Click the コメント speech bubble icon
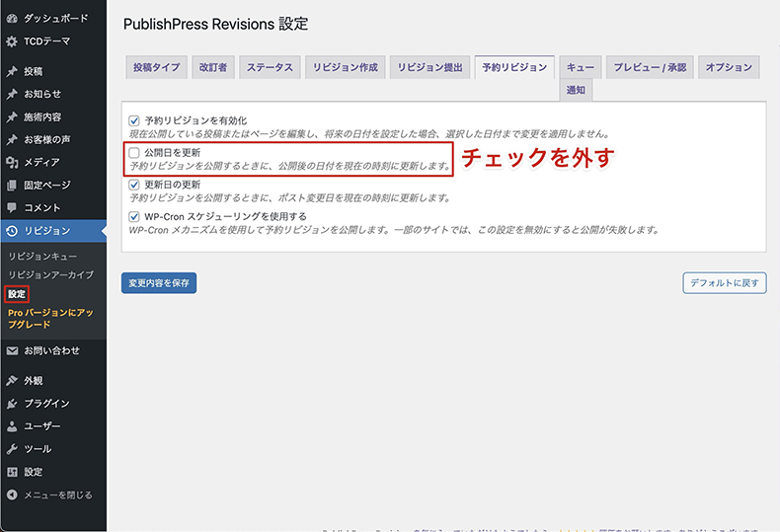The height and width of the screenshot is (532, 780). pos(12,208)
